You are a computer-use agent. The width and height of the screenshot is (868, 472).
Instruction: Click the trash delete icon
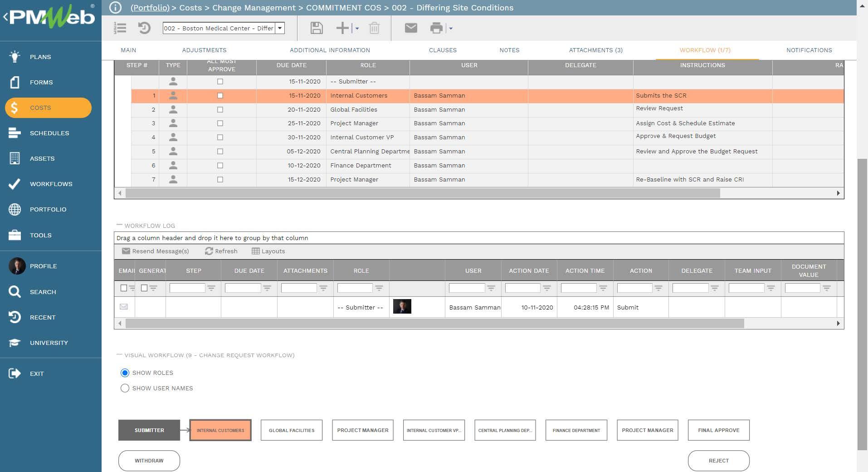[x=374, y=28]
